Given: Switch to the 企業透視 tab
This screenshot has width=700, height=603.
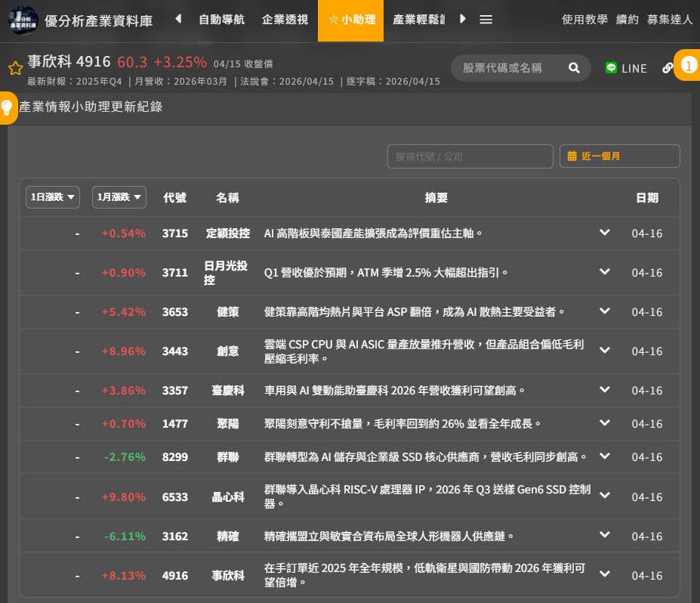Looking at the screenshot, I should (x=285, y=20).
